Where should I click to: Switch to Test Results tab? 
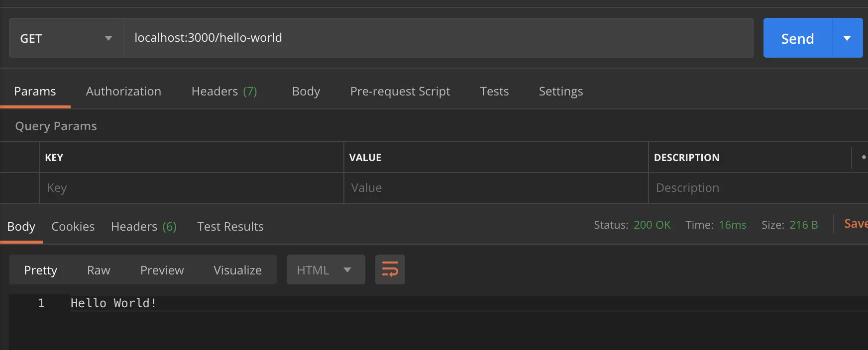[x=230, y=227]
